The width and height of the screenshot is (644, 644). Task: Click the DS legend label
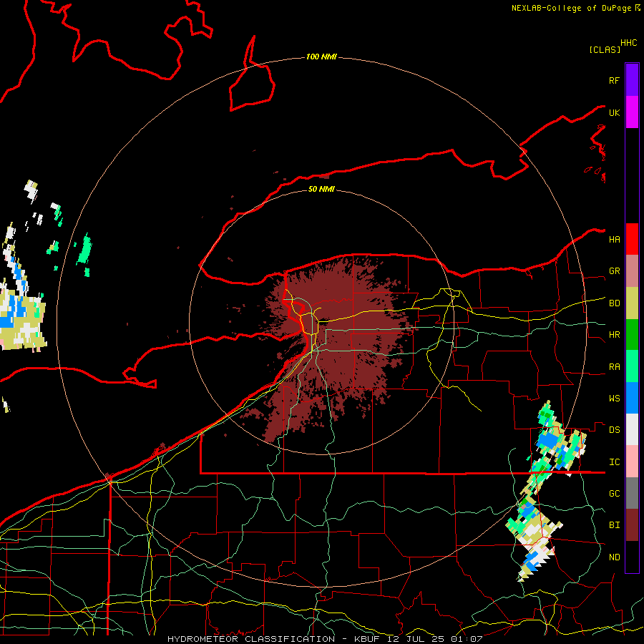tap(614, 430)
